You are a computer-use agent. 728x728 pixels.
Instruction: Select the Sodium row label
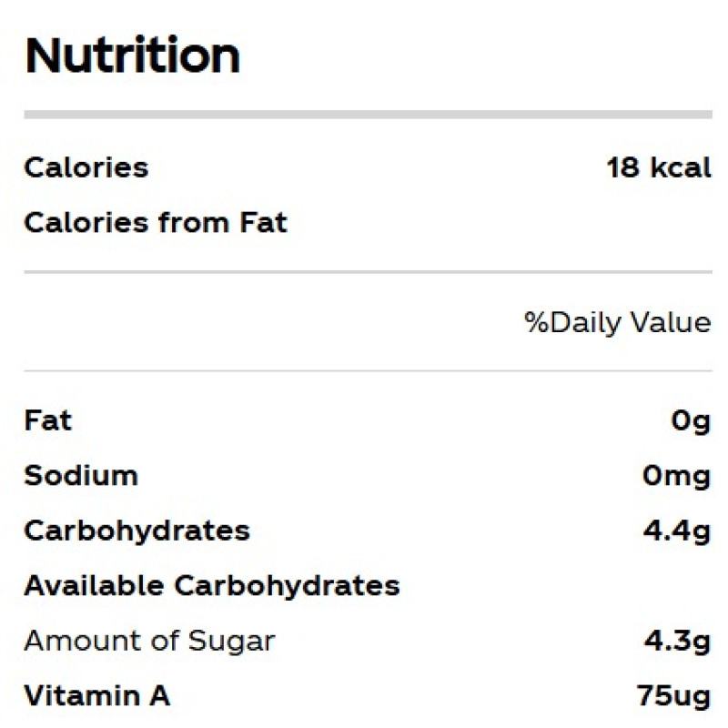pos(81,476)
